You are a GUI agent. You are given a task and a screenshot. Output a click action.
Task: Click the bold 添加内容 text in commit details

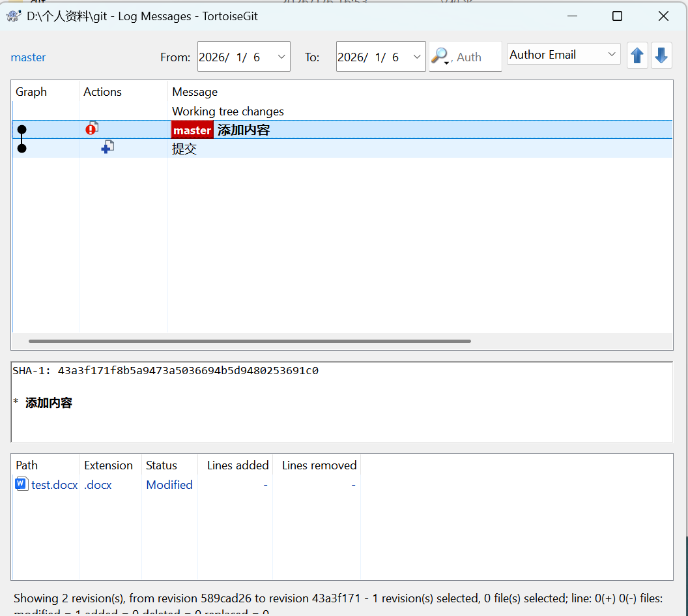click(49, 403)
